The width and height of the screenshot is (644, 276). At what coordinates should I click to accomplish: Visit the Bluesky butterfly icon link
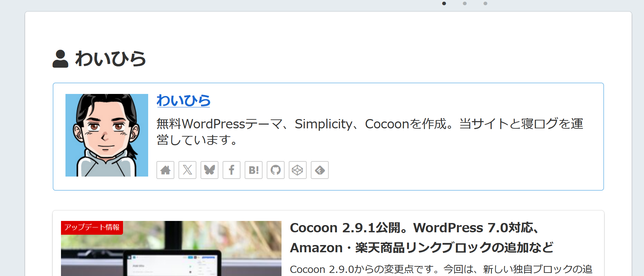tap(209, 170)
